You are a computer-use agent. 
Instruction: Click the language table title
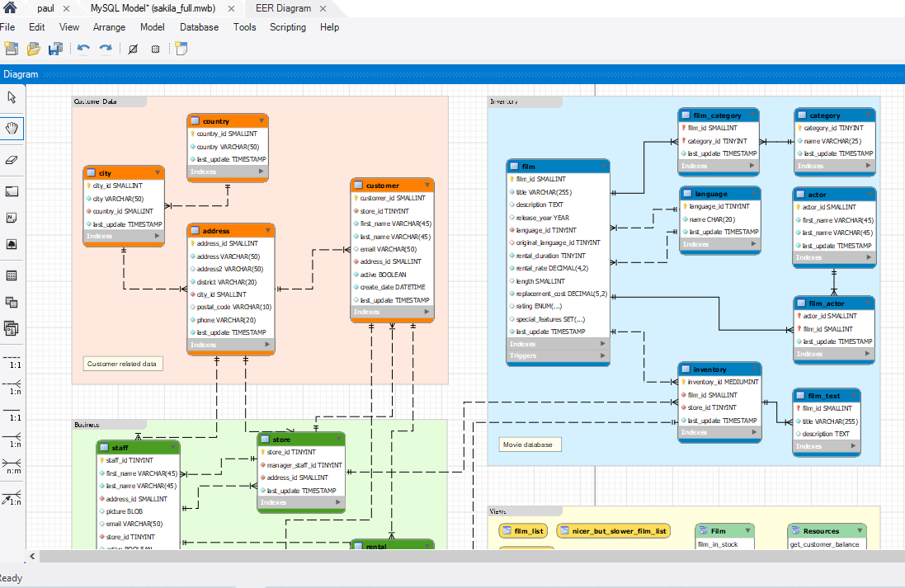[711, 194]
